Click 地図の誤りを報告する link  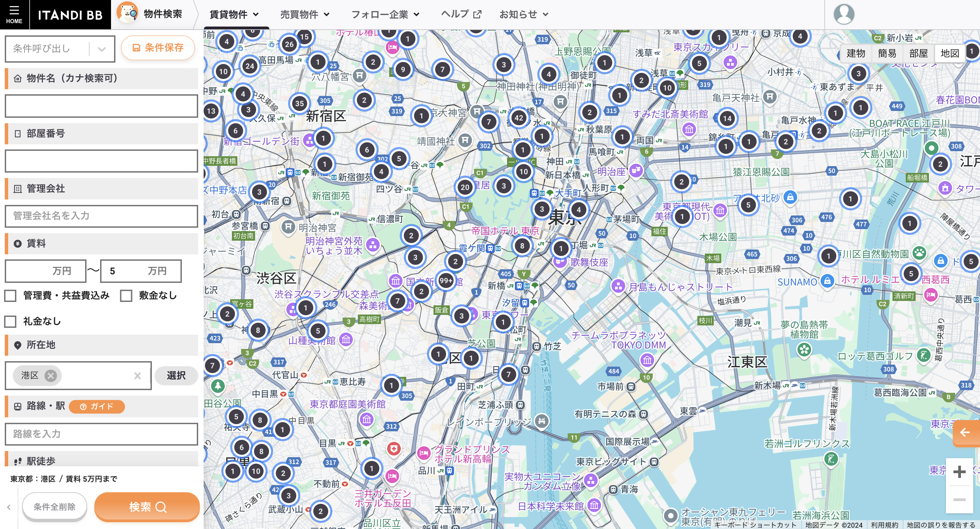coord(941,525)
